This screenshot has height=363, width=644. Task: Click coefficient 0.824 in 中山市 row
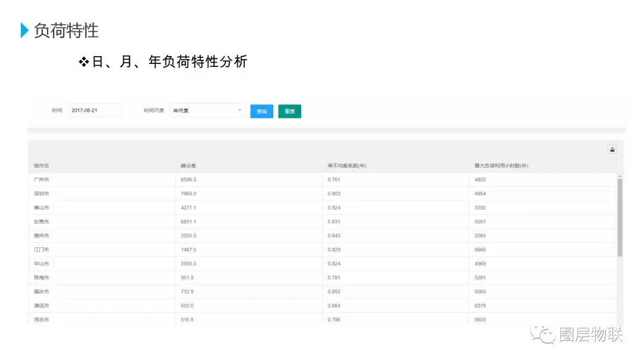[x=334, y=263]
